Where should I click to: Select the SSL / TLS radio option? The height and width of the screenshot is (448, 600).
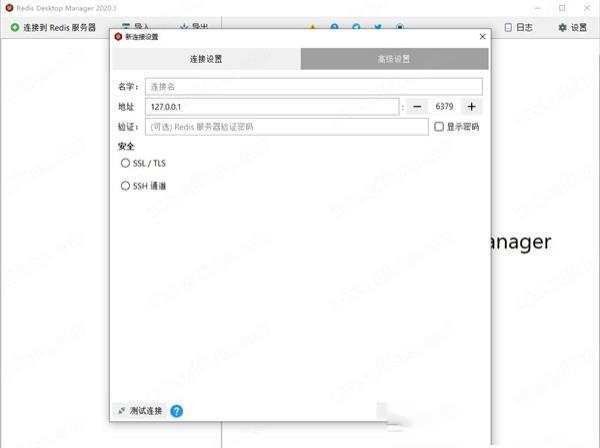pyautogui.click(x=125, y=163)
